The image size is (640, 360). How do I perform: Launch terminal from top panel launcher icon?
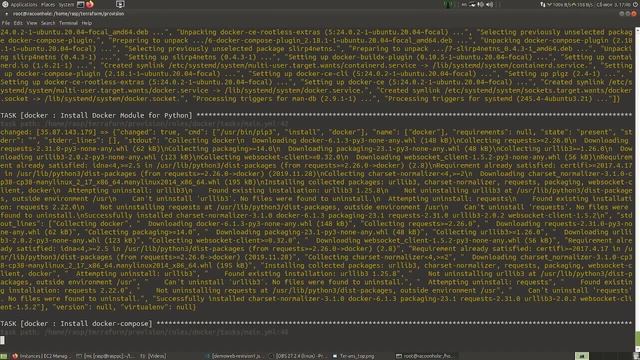pos(80,4)
